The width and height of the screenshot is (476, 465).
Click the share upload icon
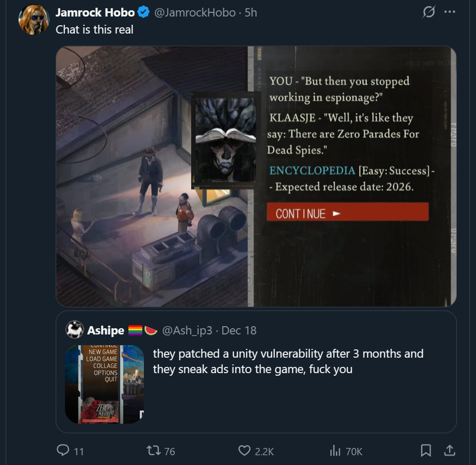pyautogui.click(x=450, y=451)
